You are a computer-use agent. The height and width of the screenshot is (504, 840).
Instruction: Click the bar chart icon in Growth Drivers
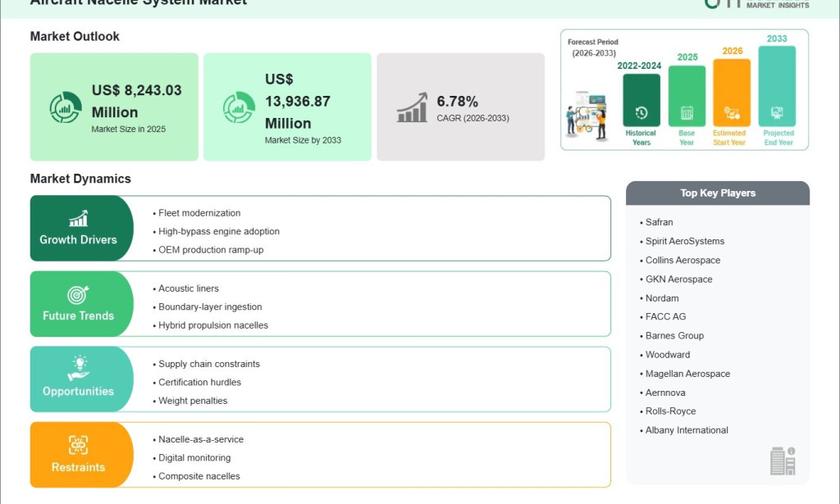tap(78, 218)
